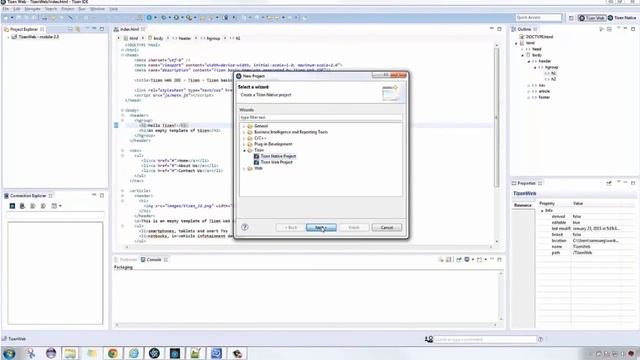This screenshot has width=640, height=360.
Task: Select the footer node in Outline
Action: (544, 97)
